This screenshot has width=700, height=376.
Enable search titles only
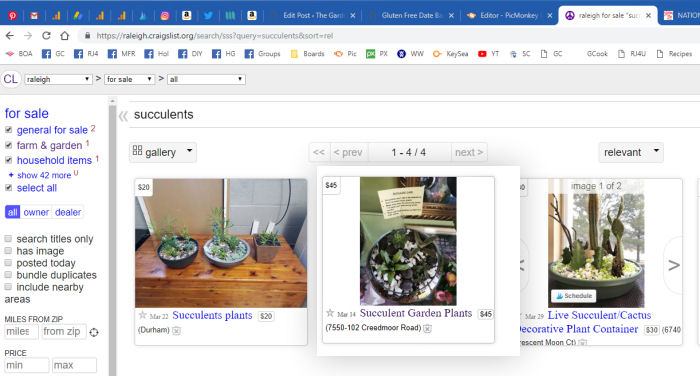click(8, 238)
